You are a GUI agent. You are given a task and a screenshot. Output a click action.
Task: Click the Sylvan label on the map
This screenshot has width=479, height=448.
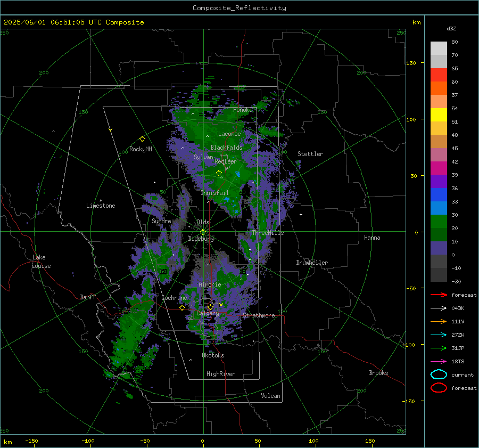203,157
